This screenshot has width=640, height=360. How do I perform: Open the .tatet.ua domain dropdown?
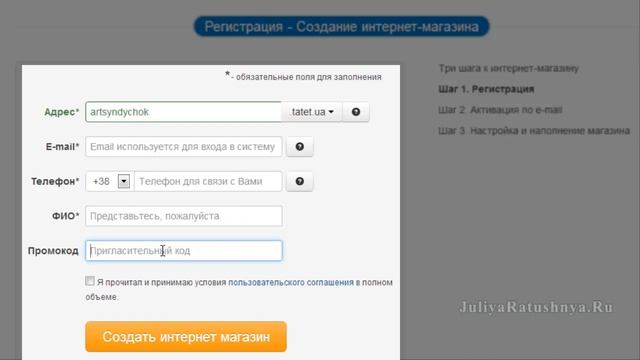[x=312, y=112]
